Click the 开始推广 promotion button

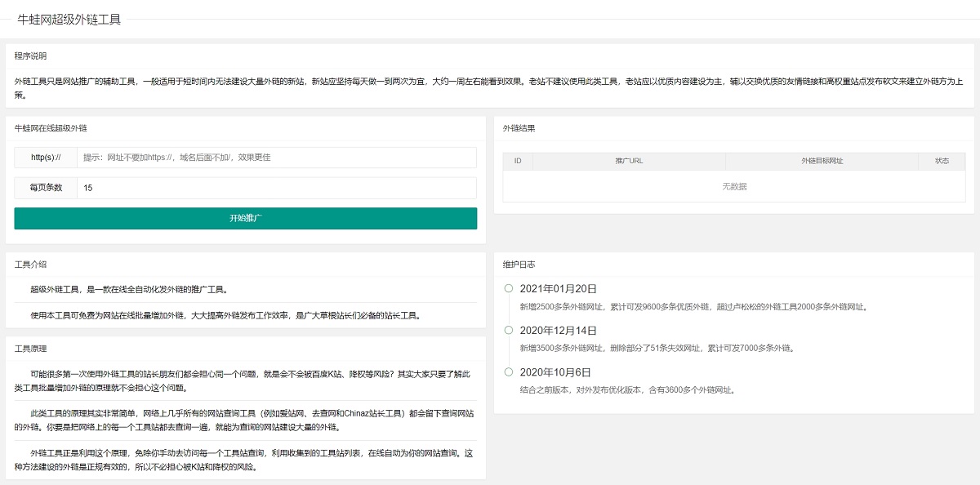244,219
